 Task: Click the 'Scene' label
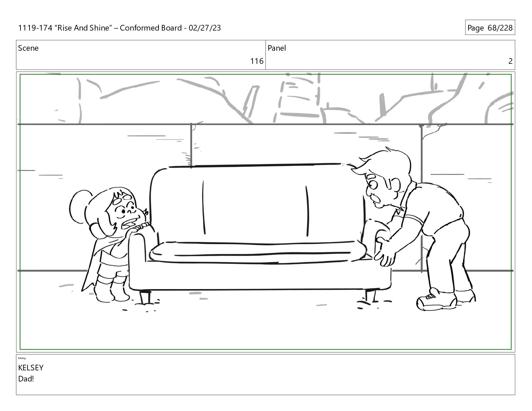point(28,48)
